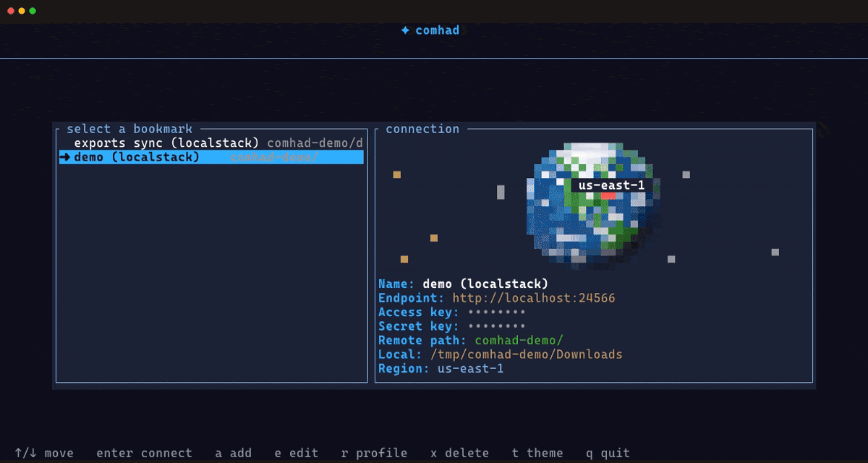Click the 'a add' shortcut hint
868x463 pixels.
pos(233,454)
